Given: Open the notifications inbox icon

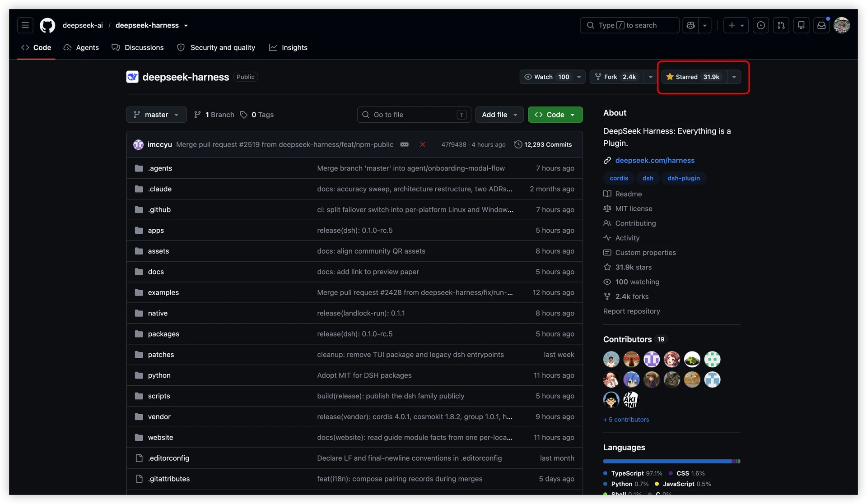Looking at the screenshot, I should coord(822,25).
